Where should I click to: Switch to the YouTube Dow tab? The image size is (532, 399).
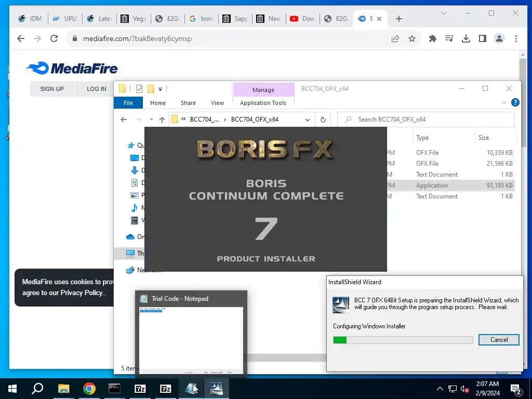pos(303,19)
